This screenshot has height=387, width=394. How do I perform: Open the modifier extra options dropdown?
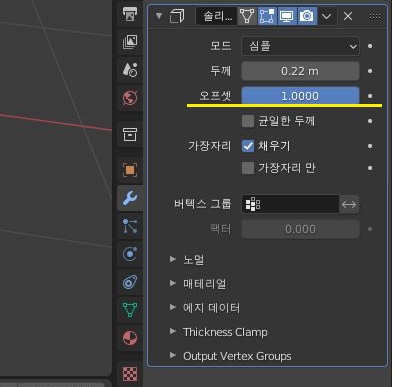pyautogui.click(x=327, y=16)
